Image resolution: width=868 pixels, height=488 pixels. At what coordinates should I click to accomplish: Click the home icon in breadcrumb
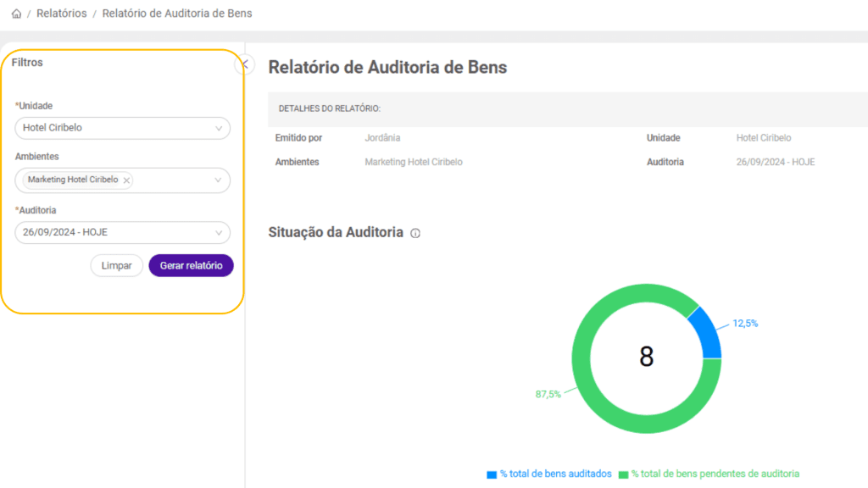pos(16,14)
